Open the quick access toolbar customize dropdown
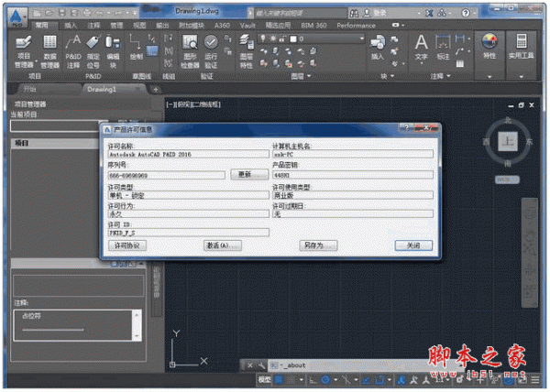Screen dimensions: 550x392 coord(135,13)
